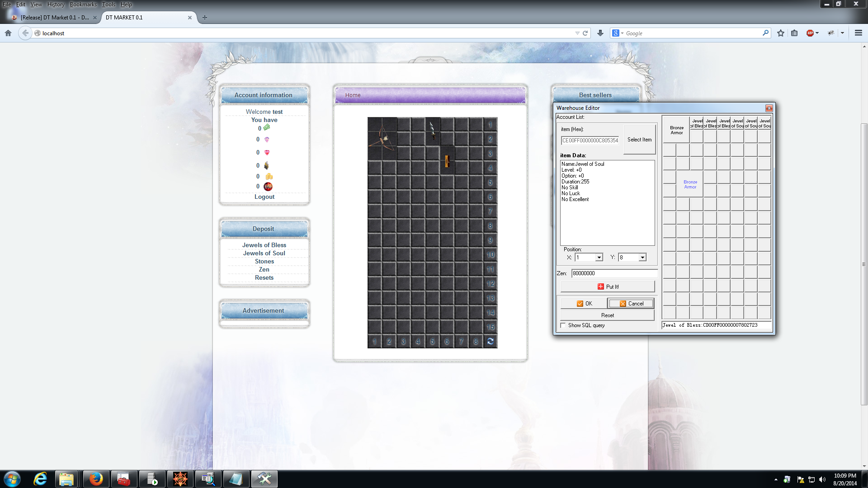Open the Stones deposit link
The width and height of the screenshot is (868, 488).
coord(264,262)
